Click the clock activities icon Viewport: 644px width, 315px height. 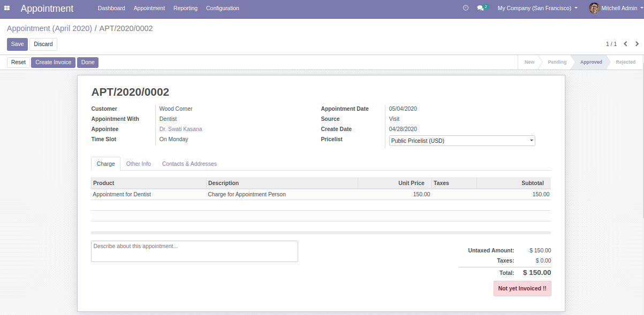coord(465,8)
